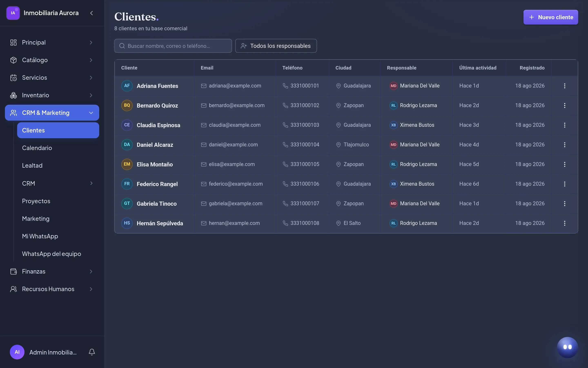
Task: Open row actions menu for Gabriela Tinoco
Action: pyautogui.click(x=565, y=203)
